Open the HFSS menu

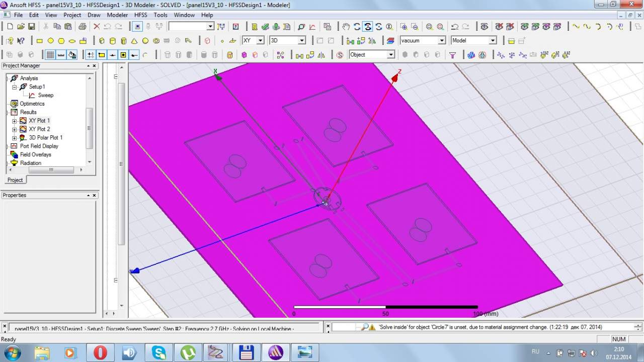(x=141, y=15)
